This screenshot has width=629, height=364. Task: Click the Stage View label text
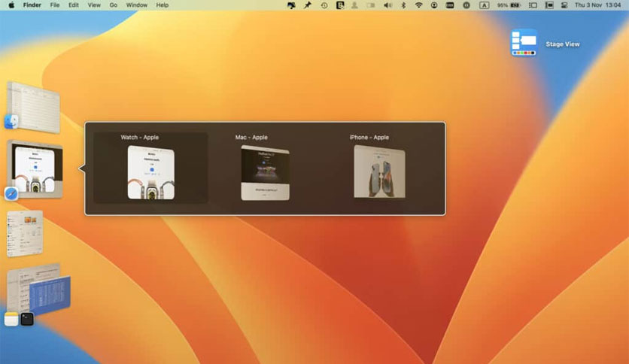pos(562,44)
